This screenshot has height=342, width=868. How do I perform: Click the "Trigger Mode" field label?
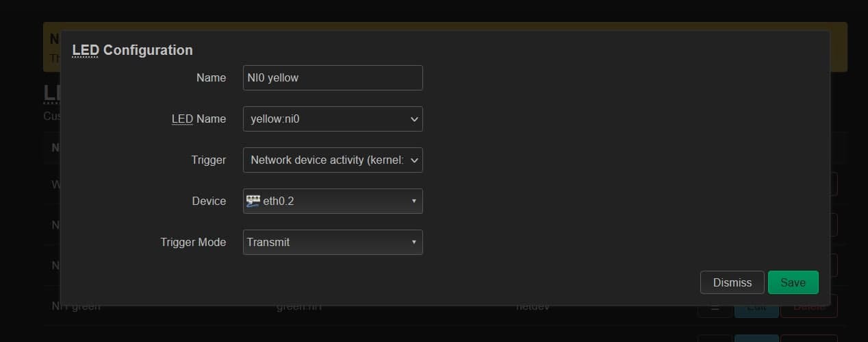(x=193, y=242)
